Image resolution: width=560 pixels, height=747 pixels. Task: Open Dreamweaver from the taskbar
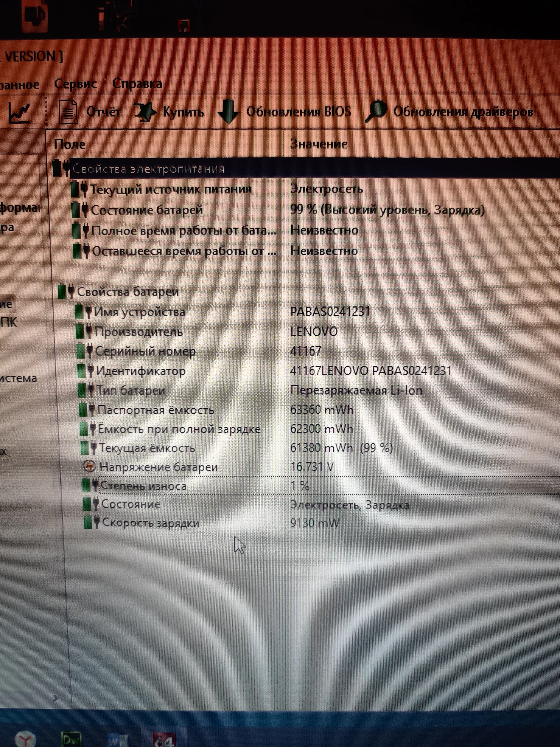[x=71, y=740]
